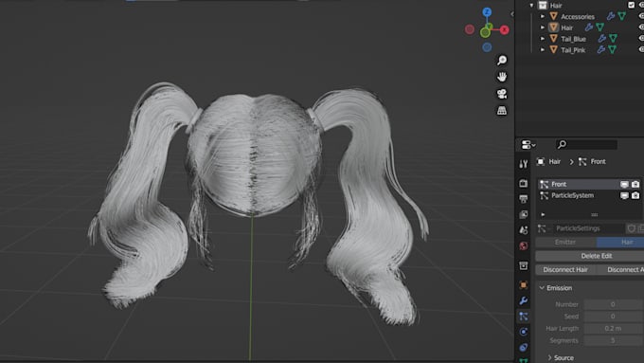
Task: Click the Z axis on navigation gizmo
Action: click(x=487, y=12)
